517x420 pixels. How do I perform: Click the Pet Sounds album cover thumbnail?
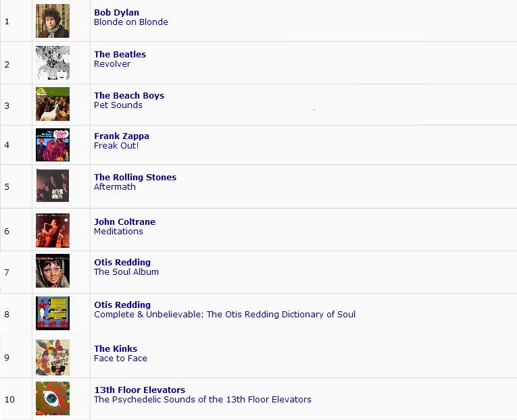[x=52, y=104]
